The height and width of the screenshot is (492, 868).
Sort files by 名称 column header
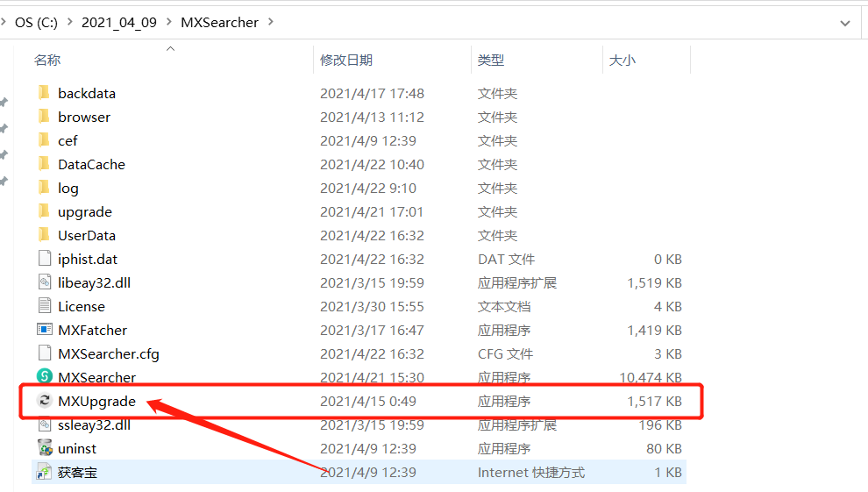tap(47, 61)
